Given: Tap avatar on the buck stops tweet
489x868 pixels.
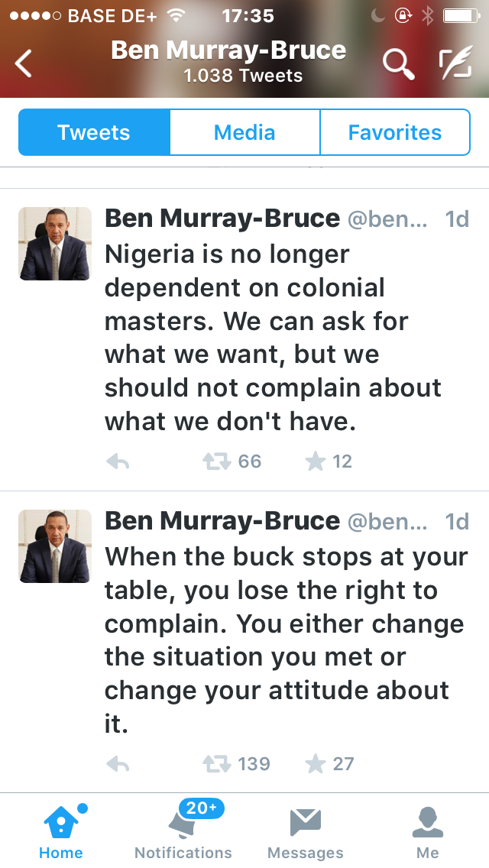Looking at the screenshot, I should pyautogui.click(x=55, y=546).
